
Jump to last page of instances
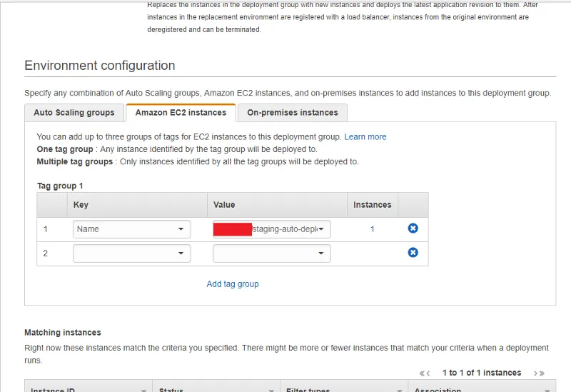click(x=542, y=373)
